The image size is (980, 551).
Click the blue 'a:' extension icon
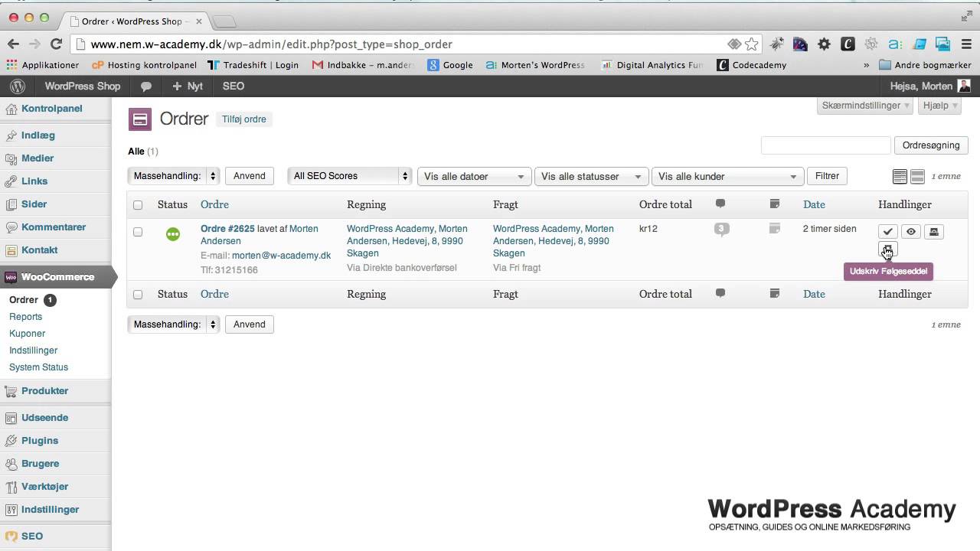tap(895, 44)
